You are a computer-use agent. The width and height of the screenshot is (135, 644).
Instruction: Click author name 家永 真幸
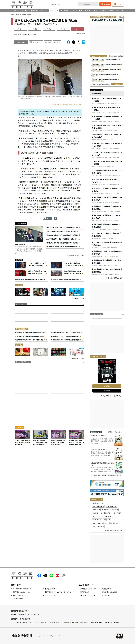(18, 34)
